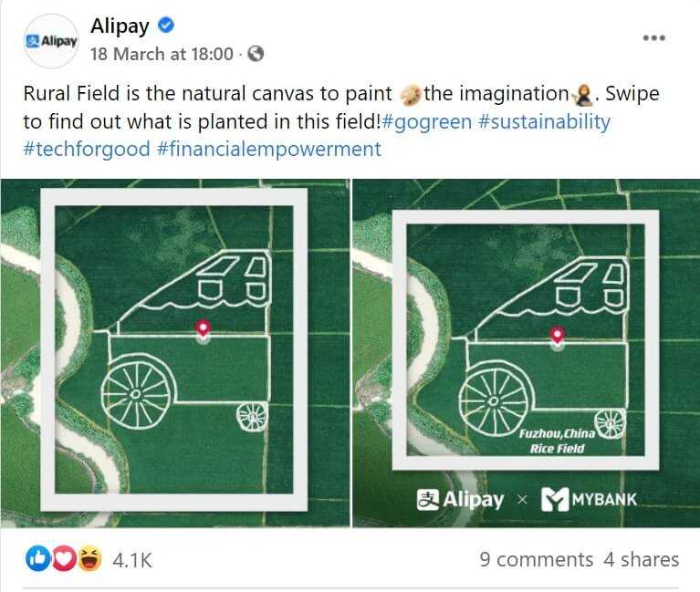The height and width of the screenshot is (592, 700).
Task: Open the #financialempowerment hashtag
Action: tap(269, 149)
